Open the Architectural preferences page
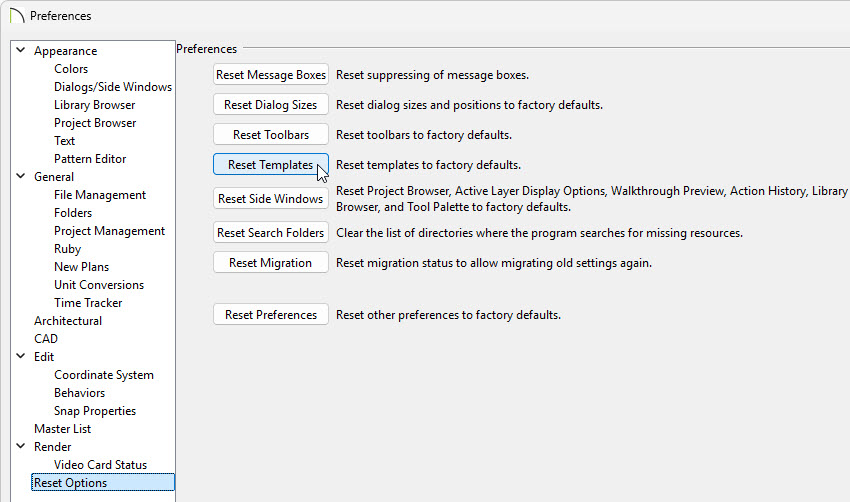The height and width of the screenshot is (502, 850). [x=68, y=321]
